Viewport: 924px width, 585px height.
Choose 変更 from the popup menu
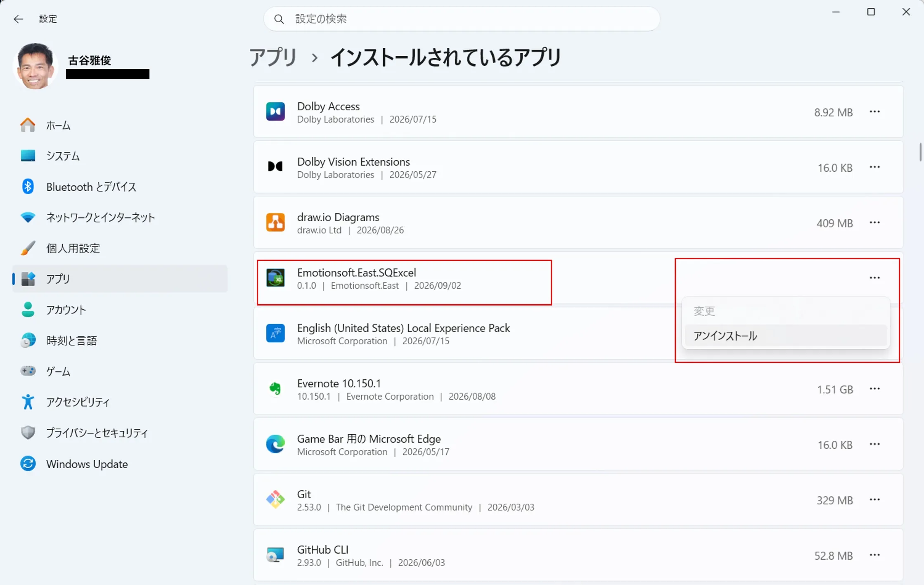786,311
